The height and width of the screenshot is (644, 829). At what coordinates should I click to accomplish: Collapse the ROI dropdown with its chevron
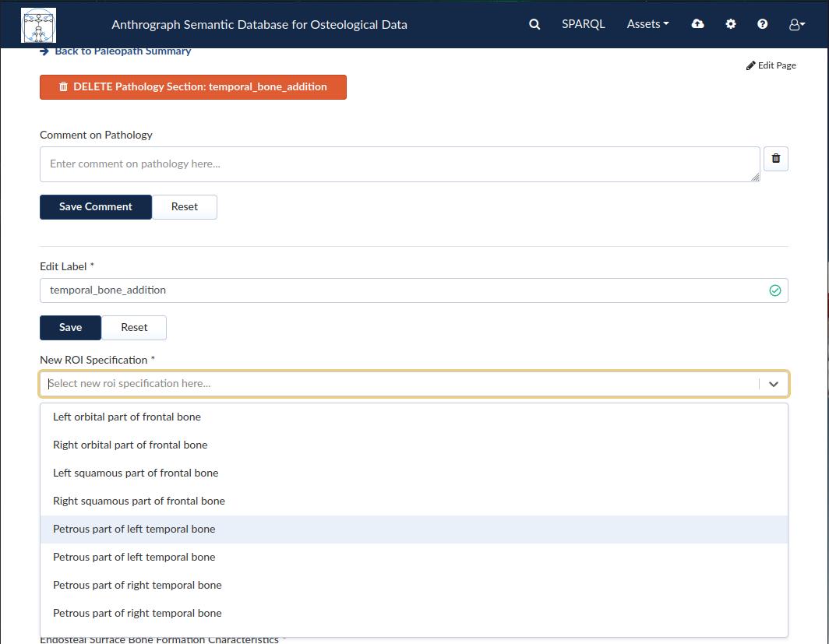774,384
